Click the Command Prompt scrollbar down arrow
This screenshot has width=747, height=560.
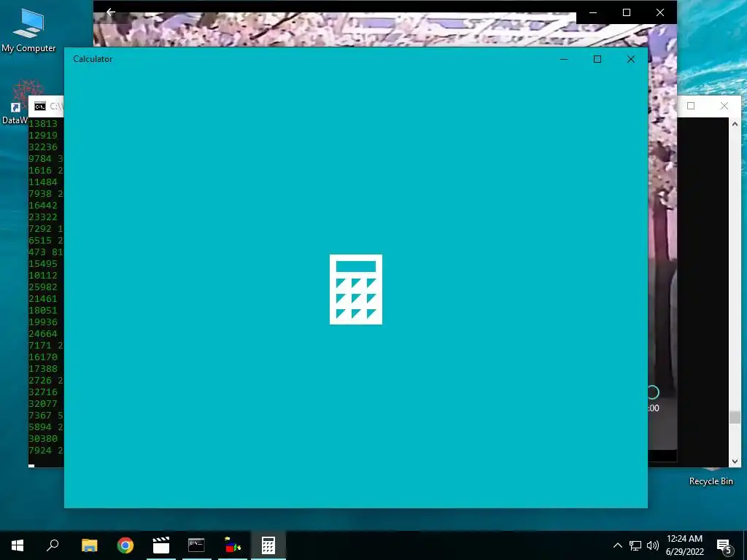735,461
